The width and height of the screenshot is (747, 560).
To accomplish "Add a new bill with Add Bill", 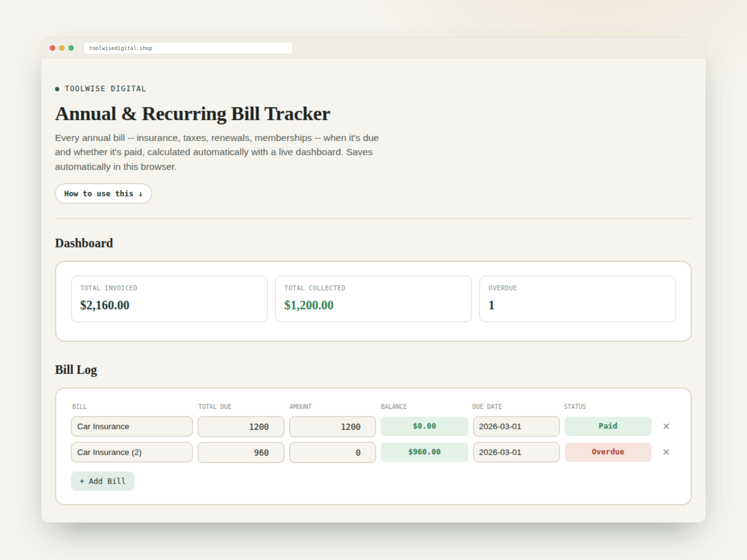I will tap(103, 481).
